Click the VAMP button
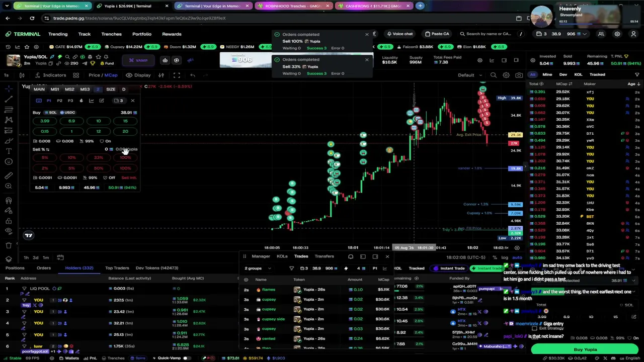The height and width of the screenshot is (362, 644). click(x=138, y=61)
